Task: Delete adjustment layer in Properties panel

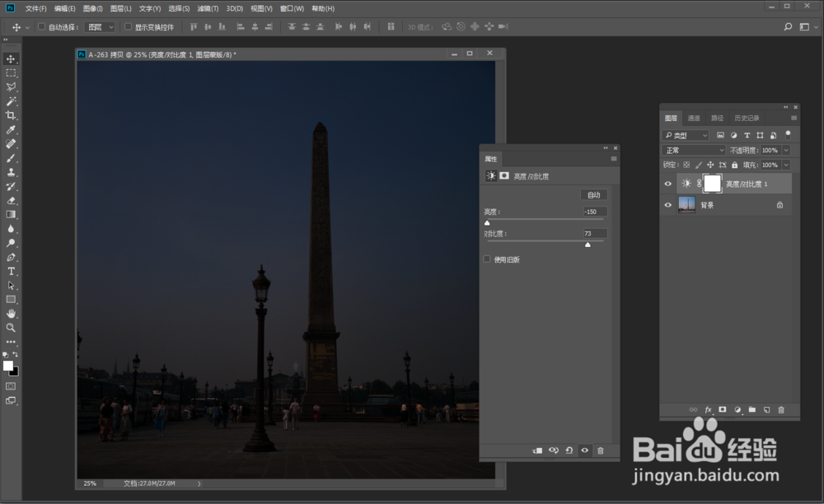Action: [601, 450]
